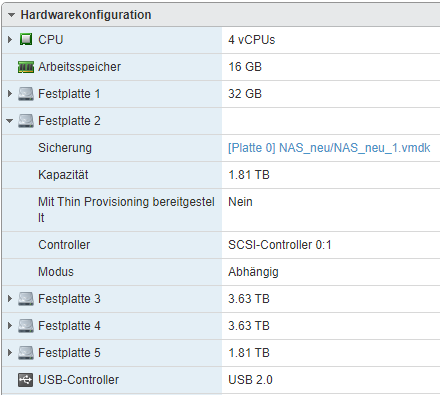Click the Festplatte 3 hard disk icon
This screenshot has height=395, width=440.
[26, 299]
